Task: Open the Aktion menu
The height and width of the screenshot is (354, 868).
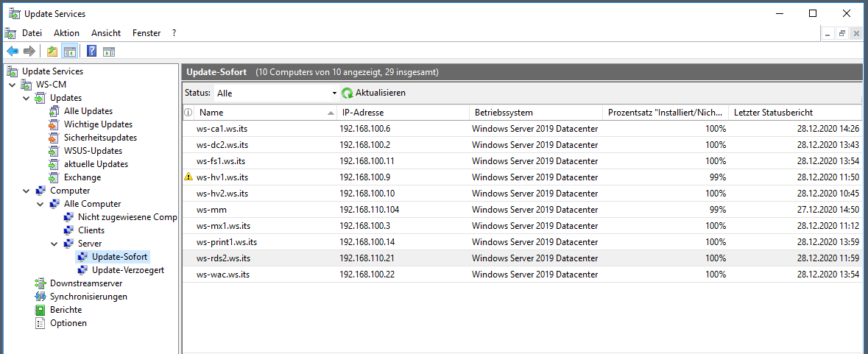Action: (x=66, y=33)
